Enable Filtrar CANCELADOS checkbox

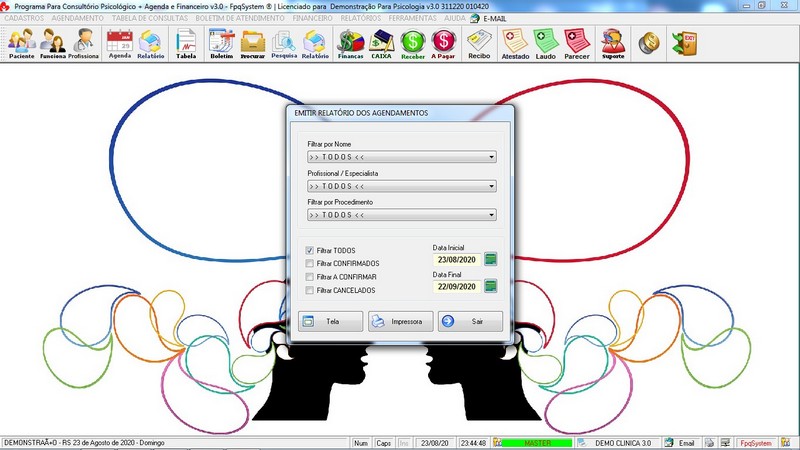tap(310, 290)
